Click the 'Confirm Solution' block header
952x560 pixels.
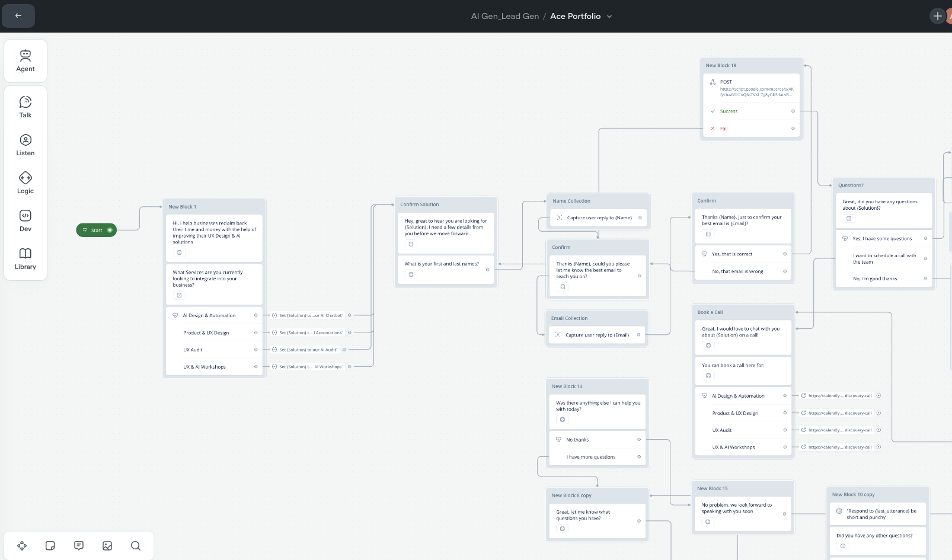click(x=420, y=204)
